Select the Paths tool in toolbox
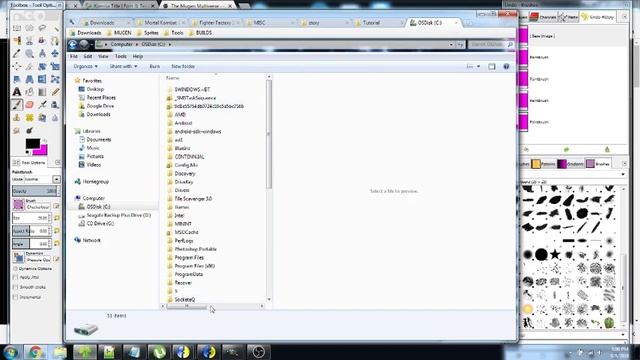The image size is (640, 360). 55,41
